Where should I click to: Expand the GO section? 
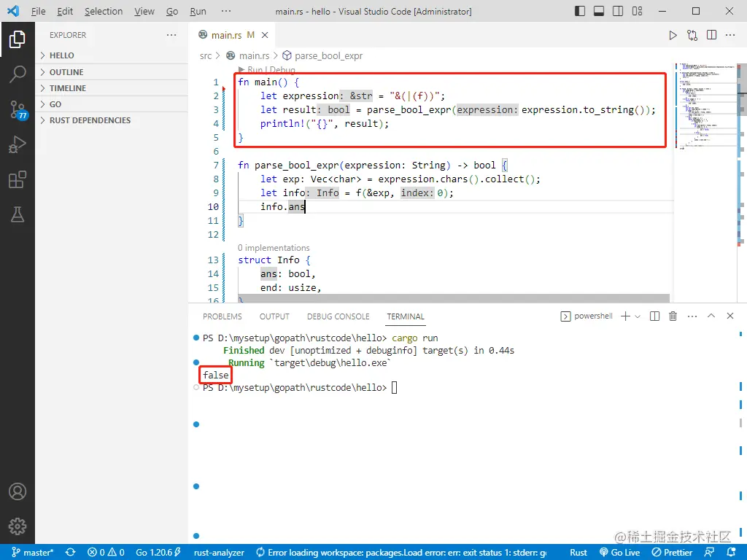click(x=112, y=104)
